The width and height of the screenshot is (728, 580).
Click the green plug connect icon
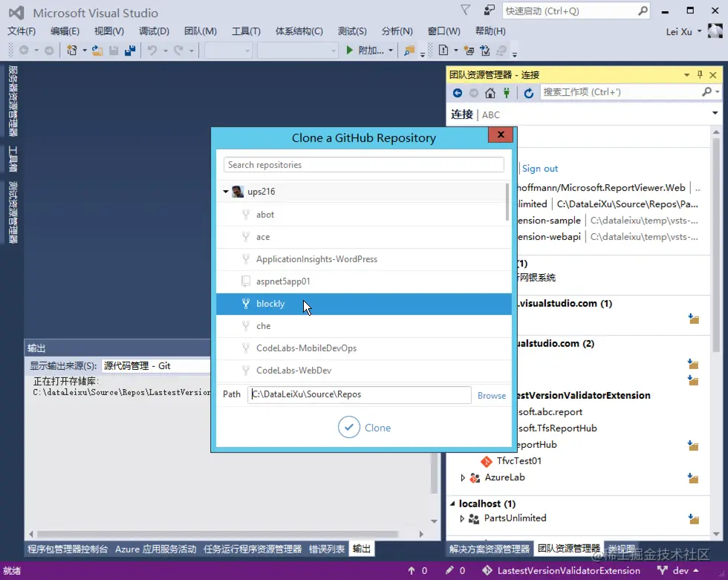pyautogui.click(x=507, y=93)
